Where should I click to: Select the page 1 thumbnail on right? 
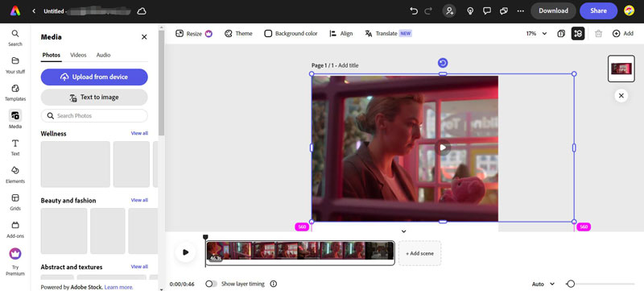click(x=621, y=69)
